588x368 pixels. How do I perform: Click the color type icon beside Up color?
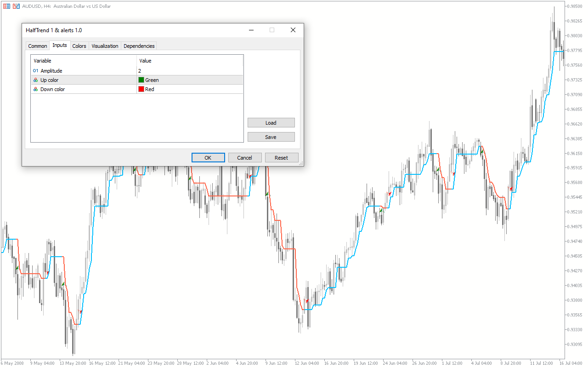[36, 80]
